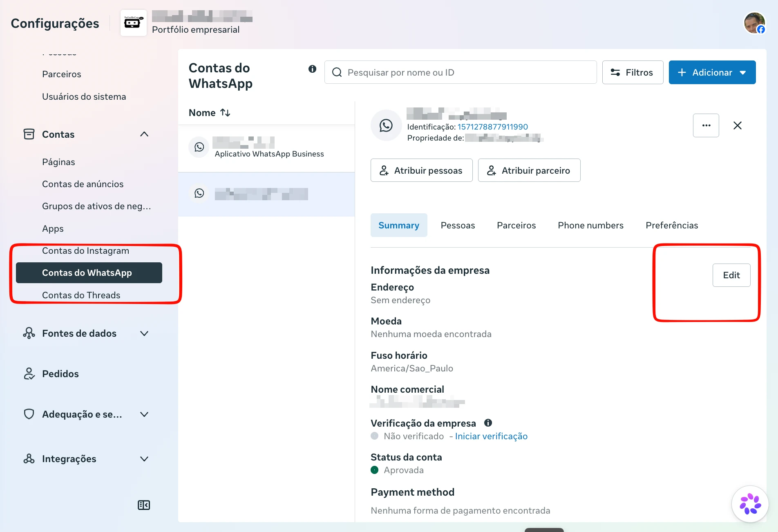Click the info icon next to Verificação da empresa
Screen dimensions: 778x532
click(x=488, y=423)
